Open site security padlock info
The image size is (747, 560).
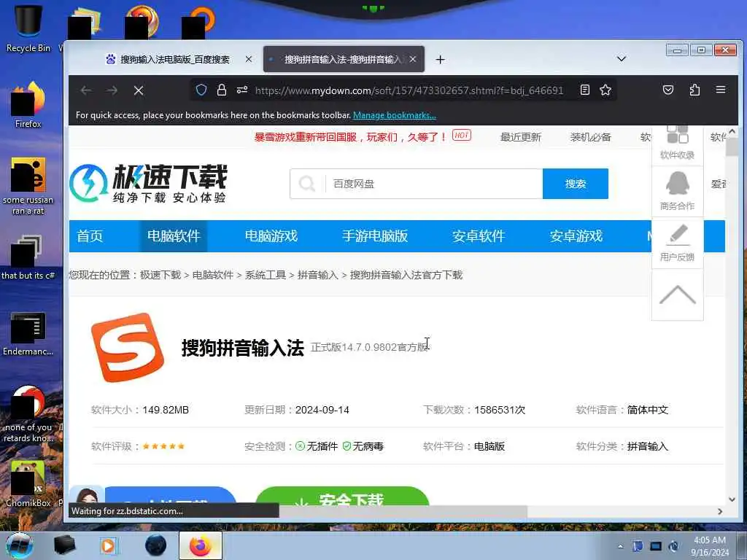222,90
